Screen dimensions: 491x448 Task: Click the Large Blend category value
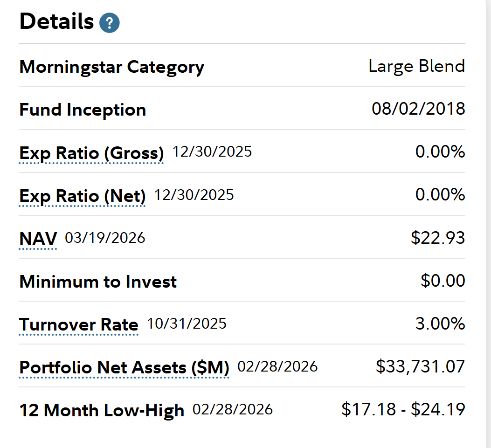[x=416, y=66]
